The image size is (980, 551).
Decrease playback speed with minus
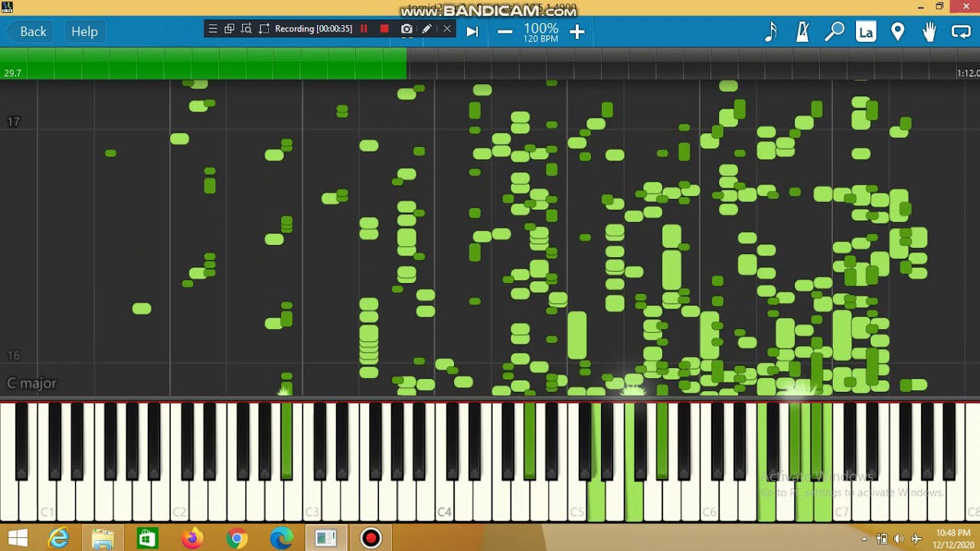[505, 31]
